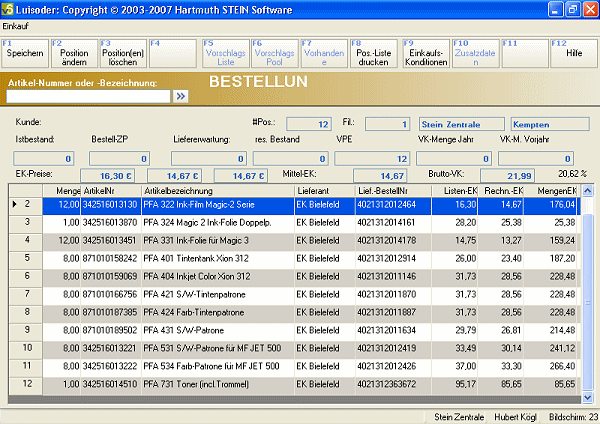Select the PFA 401 Tintentank Xion 312 row
Viewport: 600px width, 424px height.
(217, 258)
